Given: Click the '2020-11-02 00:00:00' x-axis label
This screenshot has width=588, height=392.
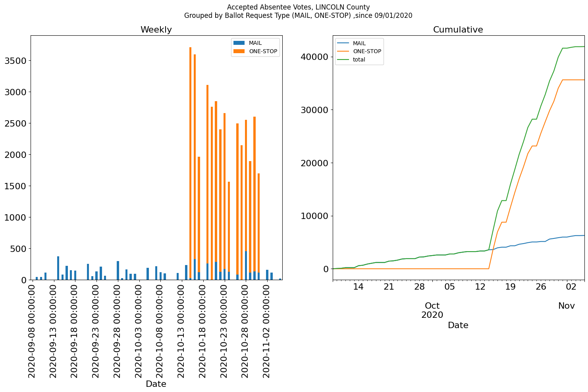Looking at the screenshot, I should point(267,331).
